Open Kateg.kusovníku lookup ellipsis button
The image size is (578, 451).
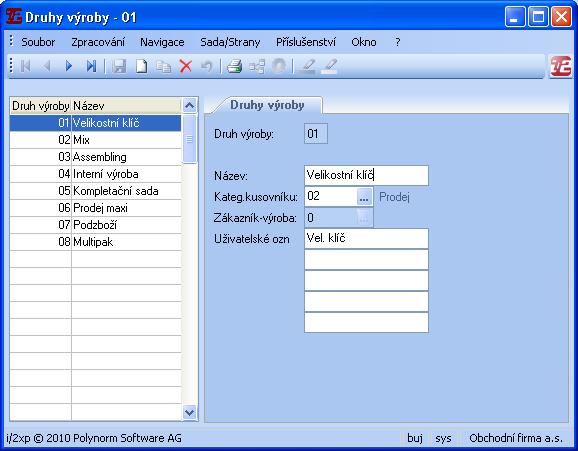364,197
